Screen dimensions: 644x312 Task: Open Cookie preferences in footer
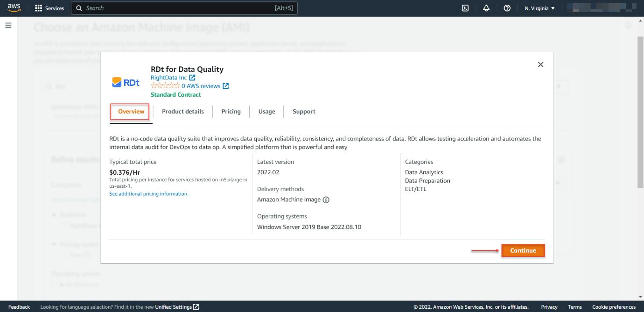[x=614, y=307]
